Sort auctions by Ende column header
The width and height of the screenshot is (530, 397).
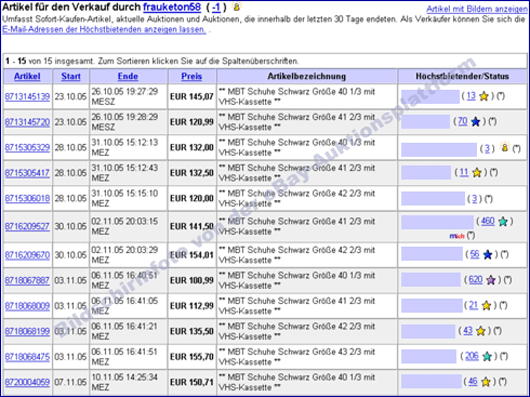click(128, 76)
